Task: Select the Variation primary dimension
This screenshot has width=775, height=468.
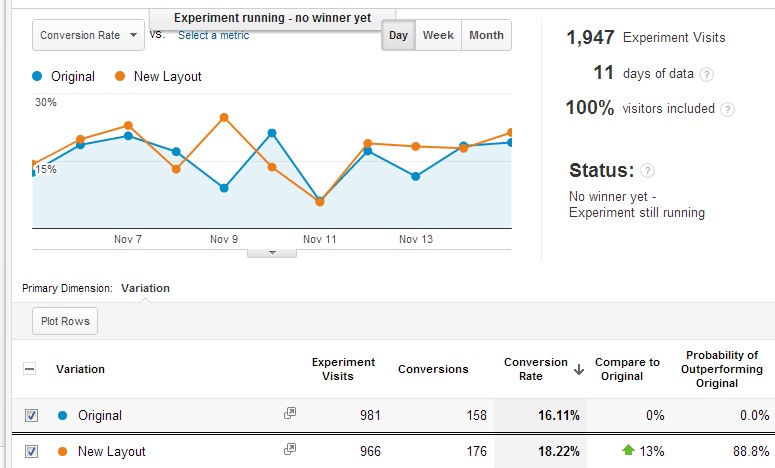Action: pyautogui.click(x=145, y=288)
